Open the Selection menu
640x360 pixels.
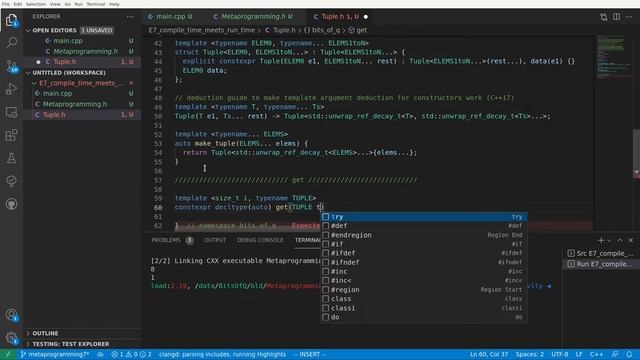click(x=36, y=4)
